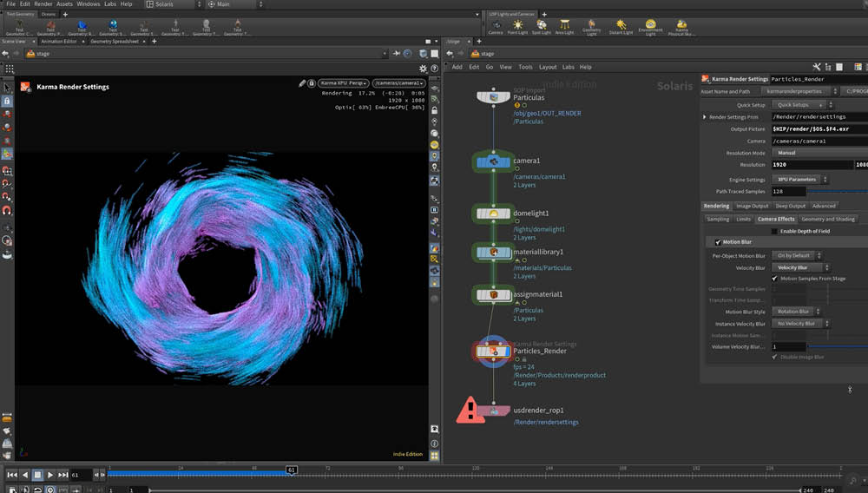Select the usdrender_rop1 node with the warning icon

point(494,411)
